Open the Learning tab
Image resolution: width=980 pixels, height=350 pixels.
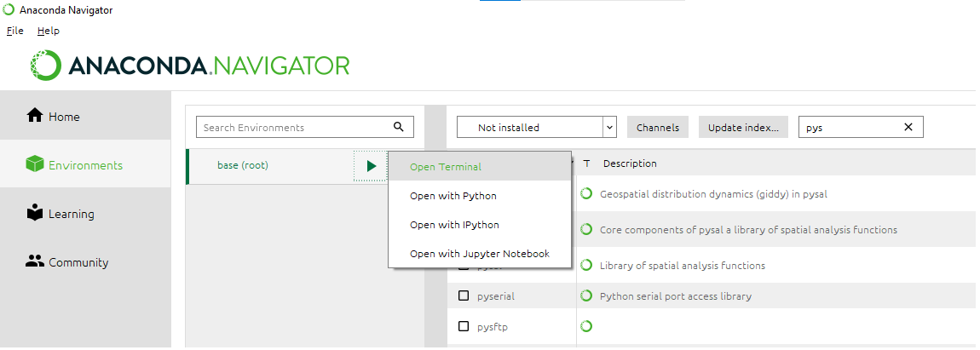(x=85, y=214)
